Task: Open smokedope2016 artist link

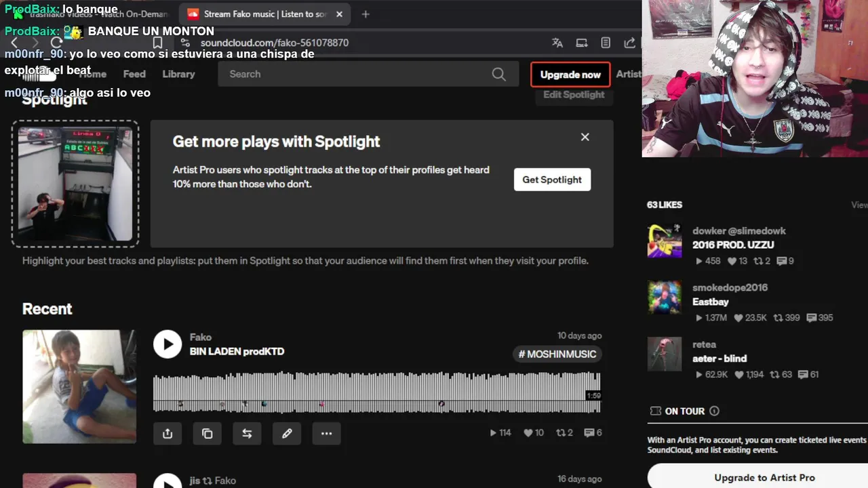Action: pos(730,287)
